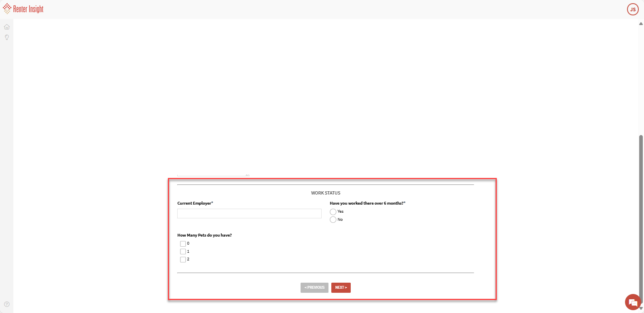Viewport: 644px width, 313px height.
Task: Open the live chat widget
Action: point(632,302)
